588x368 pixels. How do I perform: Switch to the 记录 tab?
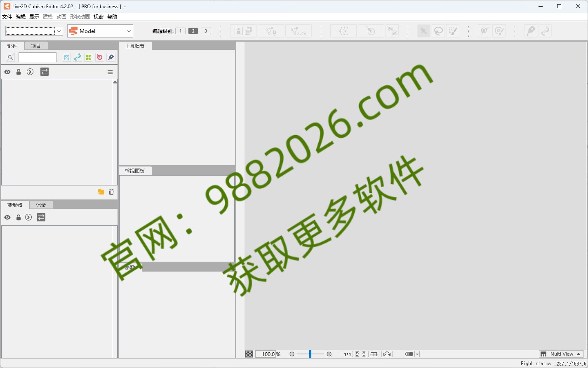tap(41, 205)
